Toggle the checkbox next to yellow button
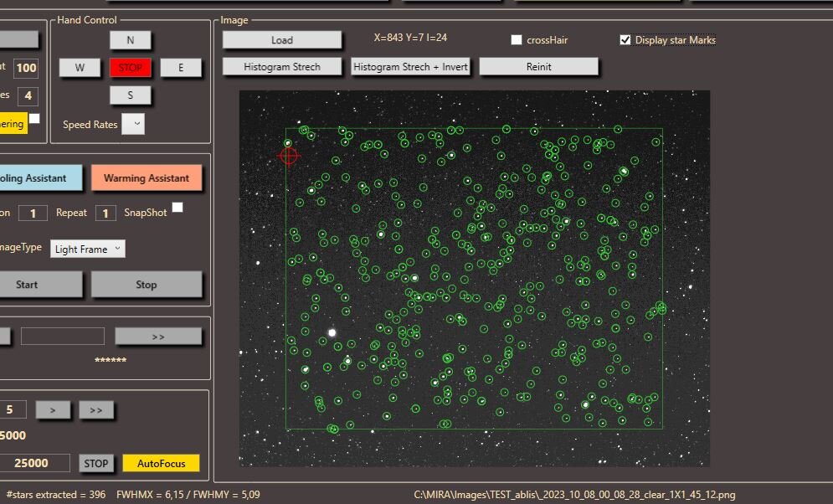The image size is (833, 504). 34,118
